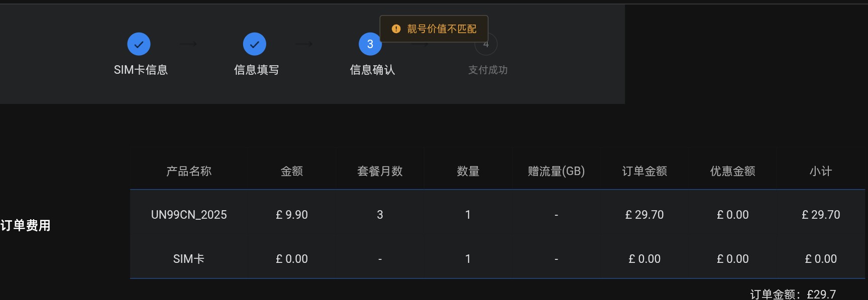The height and width of the screenshot is (300, 868).
Task: Click the 信息填写 step checkmark circle
Action: coord(255,44)
